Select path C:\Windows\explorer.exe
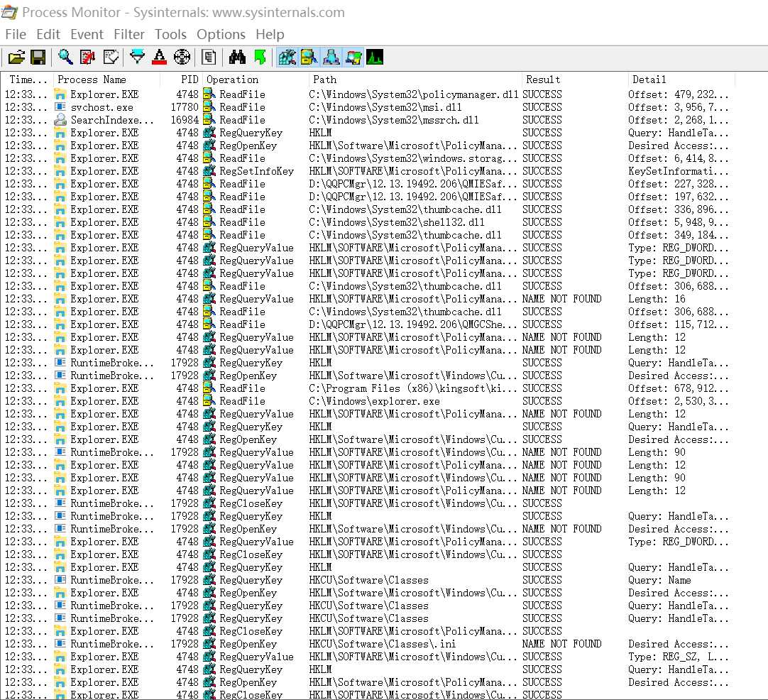Screen dimensions: 768x700 point(374,401)
